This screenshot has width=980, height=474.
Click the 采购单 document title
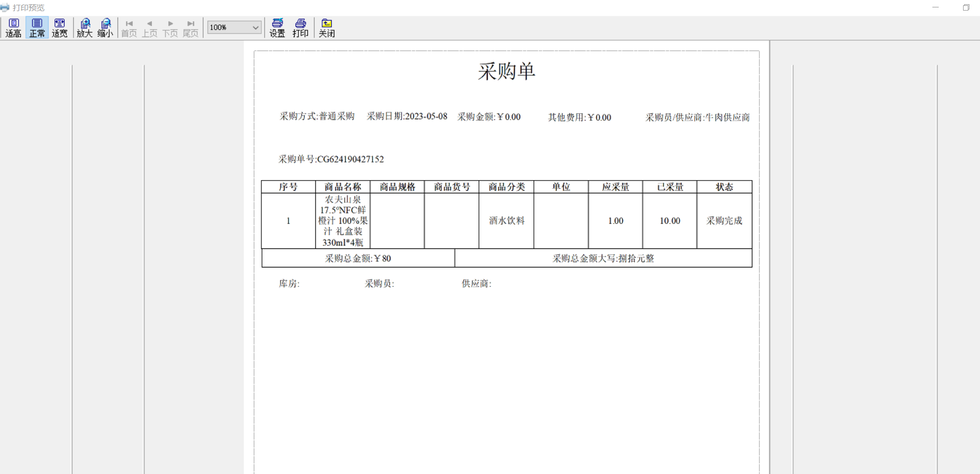coord(506,71)
